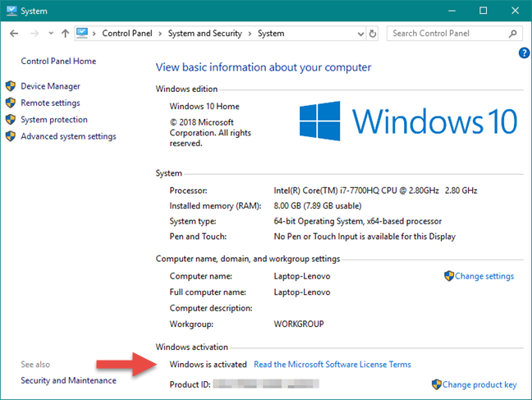This screenshot has width=532, height=400.
Task: Open Control Panel Home
Action: (x=58, y=61)
